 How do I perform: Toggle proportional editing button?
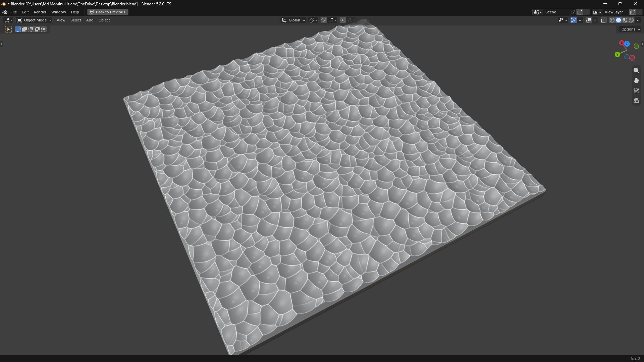point(343,20)
